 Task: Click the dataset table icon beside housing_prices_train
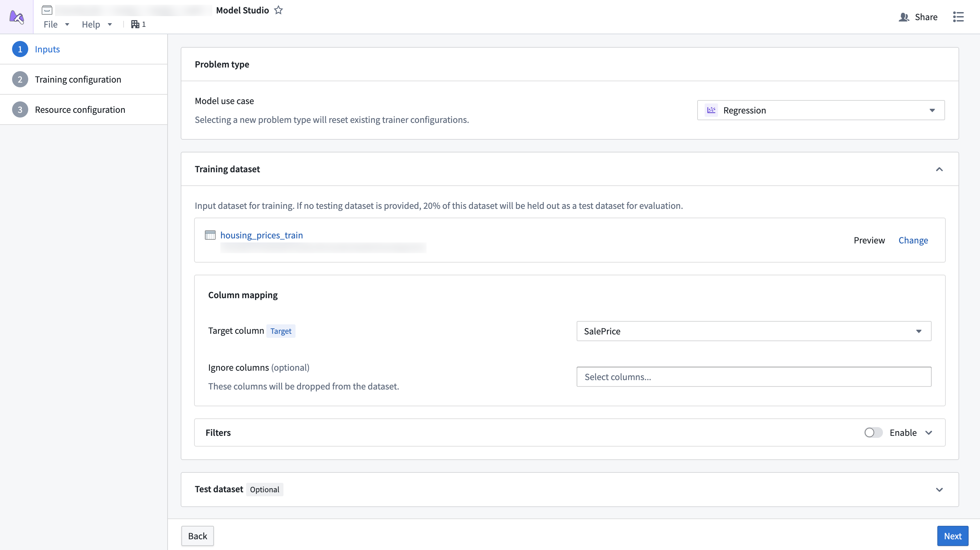click(x=210, y=235)
